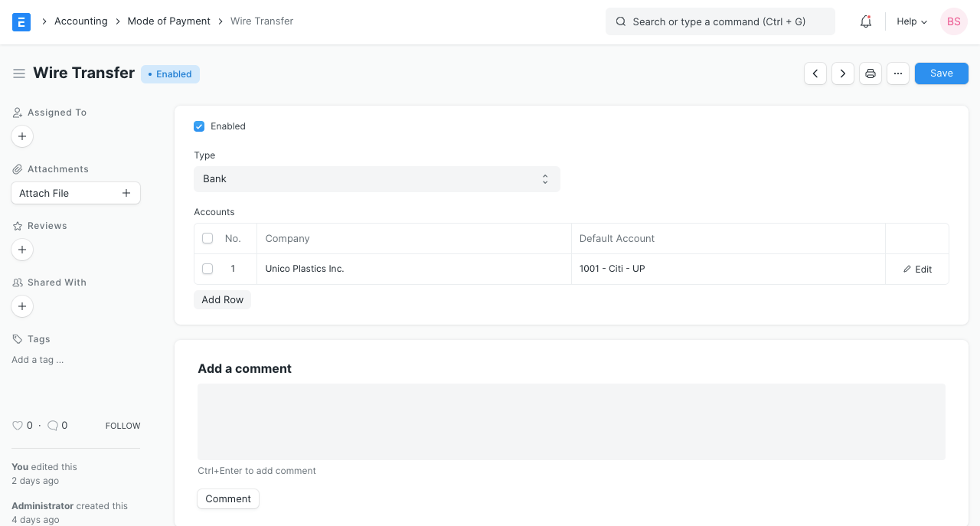Viewport: 980px width, 526px height.
Task: Open the three-dots more options menu
Action: pyautogui.click(x=898, y=74)
